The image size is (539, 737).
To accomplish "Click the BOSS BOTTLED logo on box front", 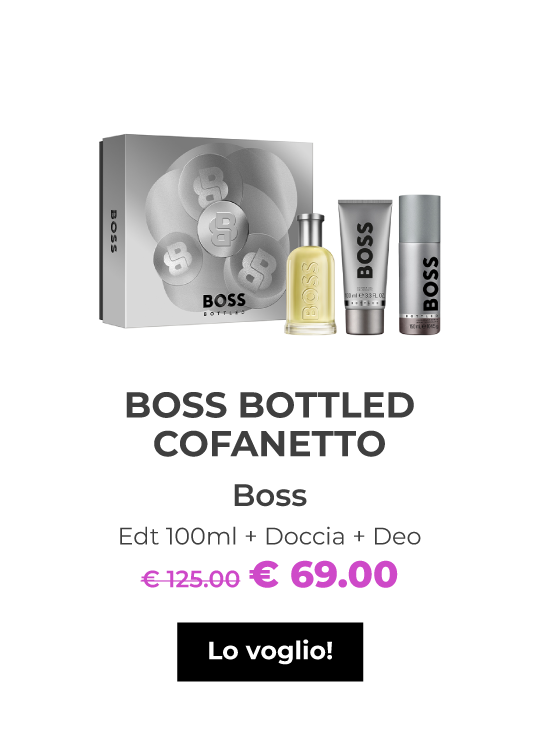I will pos(224,304).
